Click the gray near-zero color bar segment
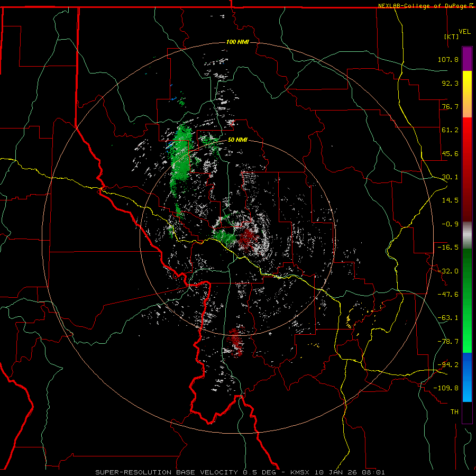This screenshot has width=476, height=476. [467, 235]
